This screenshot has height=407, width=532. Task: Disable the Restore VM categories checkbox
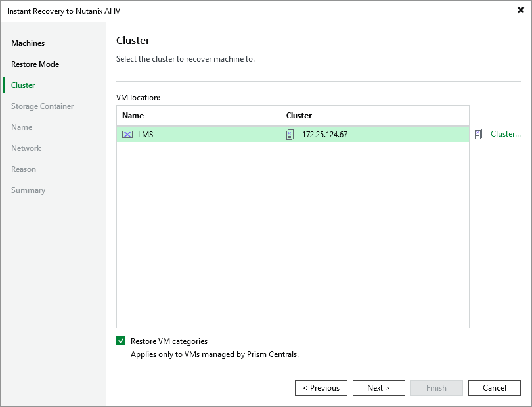pos(122,341)
